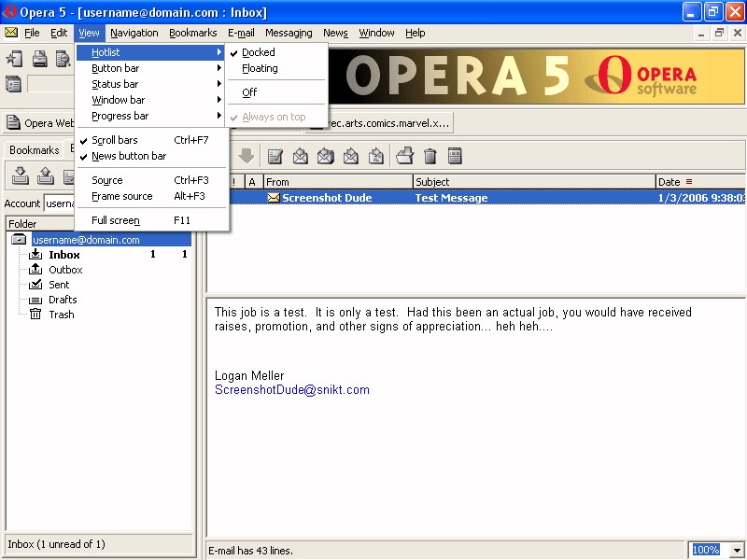Viewport: 747px width, 560px height.
Task: Click the From column header
Action: click(x=338, y=182)
